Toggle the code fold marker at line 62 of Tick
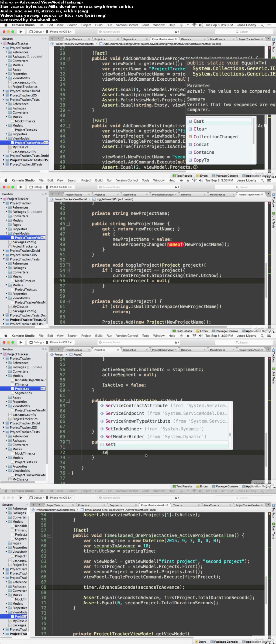The width and height of the screenshot is (276, 644). pos(68,401)
